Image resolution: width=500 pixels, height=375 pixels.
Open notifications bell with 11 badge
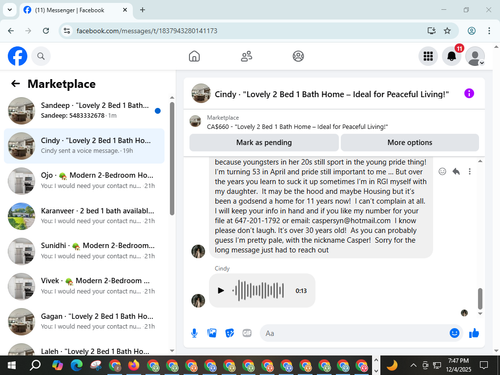click(x=452, y=56)
